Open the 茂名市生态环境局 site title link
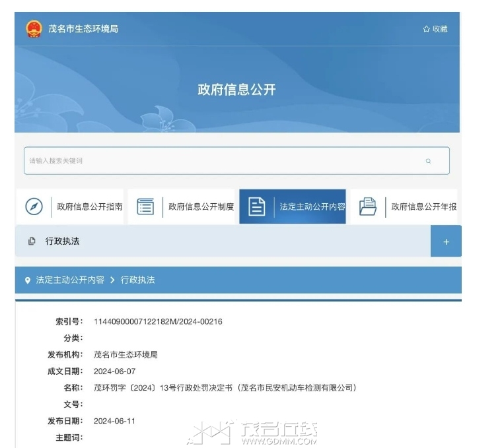Viewport: 502px width, 448px height. [83, 29]
